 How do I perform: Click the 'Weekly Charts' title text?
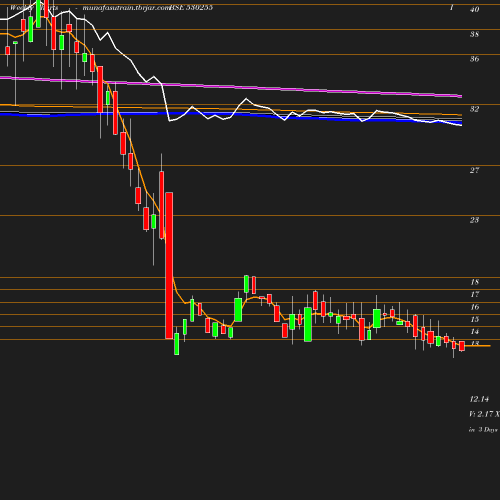tap(34, 7)
